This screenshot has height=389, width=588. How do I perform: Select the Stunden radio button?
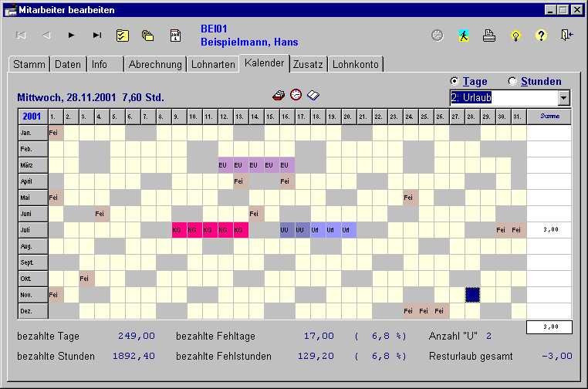(512, 81)
